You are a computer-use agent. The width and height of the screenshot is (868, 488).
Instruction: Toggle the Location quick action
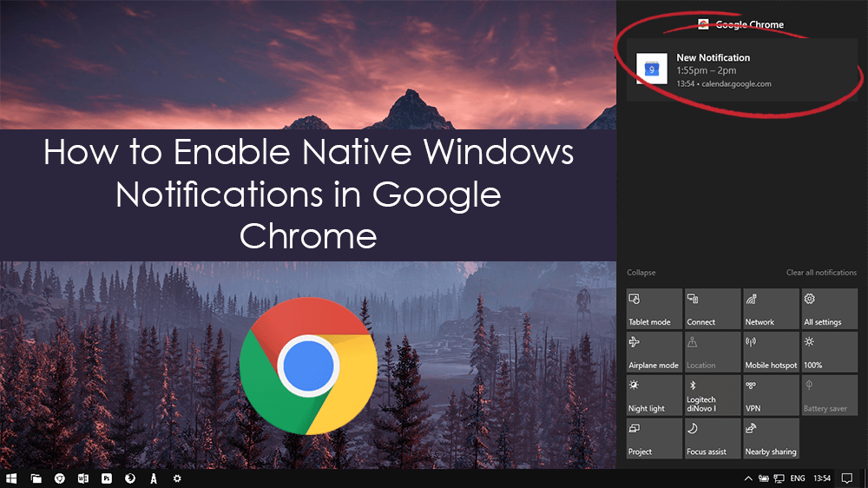coord(713,353)
